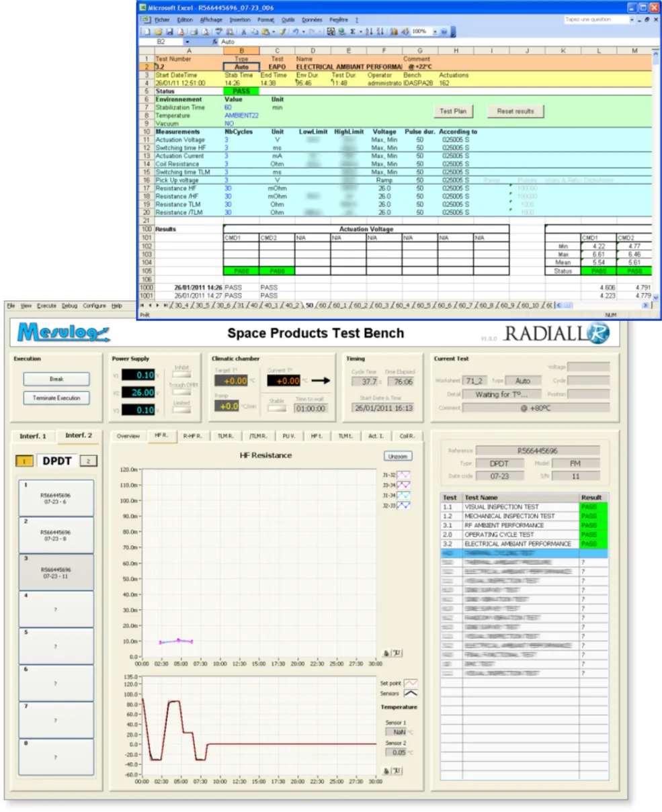Open the Coil R. graph tab
Screen dimensions: 662x812
coord(407,436)
